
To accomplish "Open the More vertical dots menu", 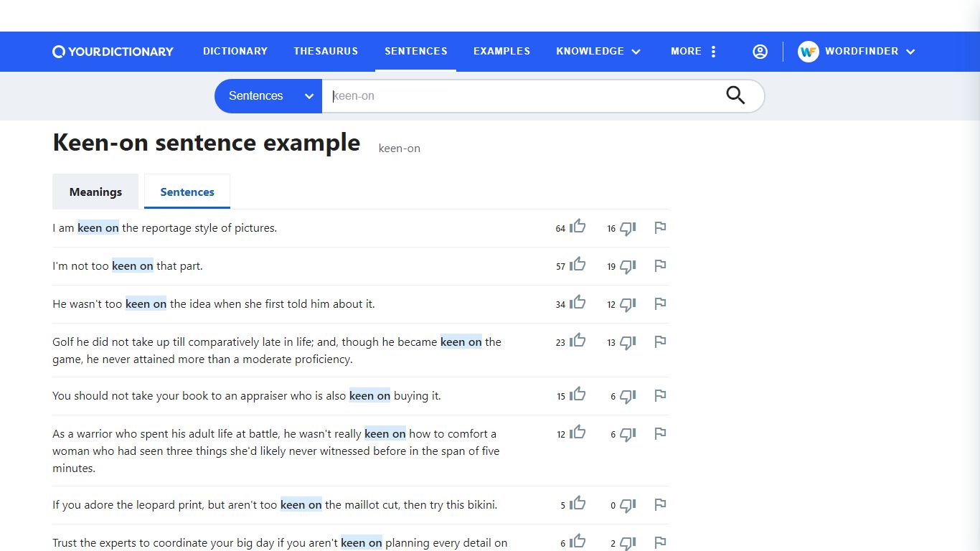I will pos(713,52).
